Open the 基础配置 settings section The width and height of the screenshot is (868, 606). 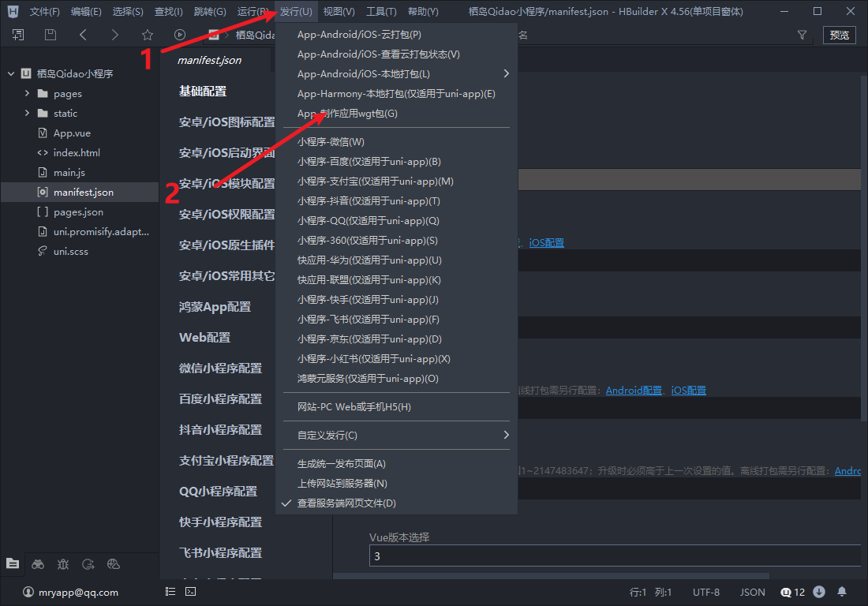coord(203,92)
